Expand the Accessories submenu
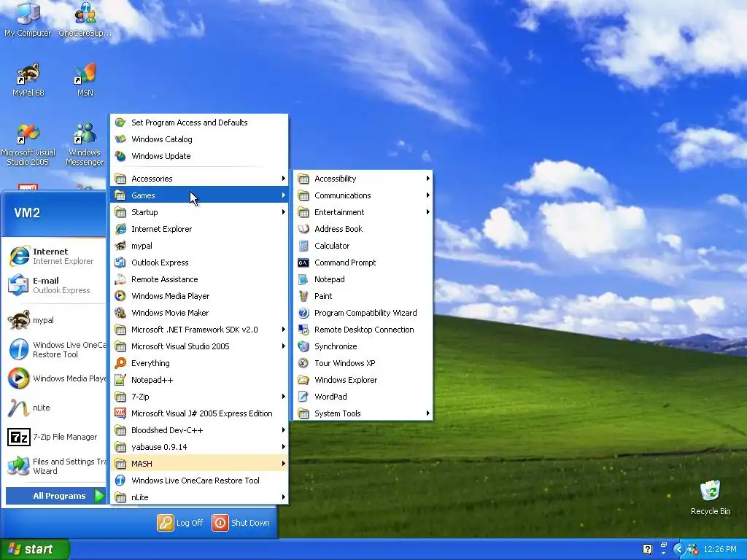The width and height of the screenshot is (747, 560). [199, 179]
